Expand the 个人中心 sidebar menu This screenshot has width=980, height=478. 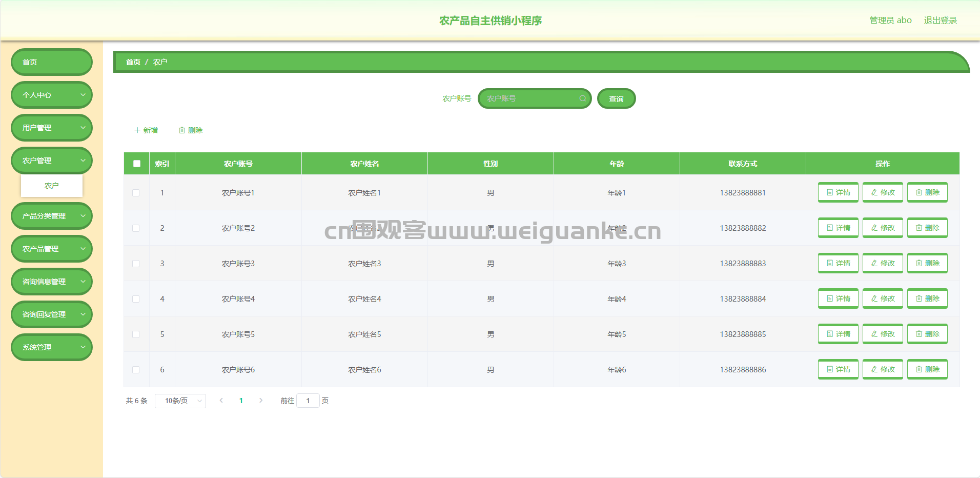(52, 95)
